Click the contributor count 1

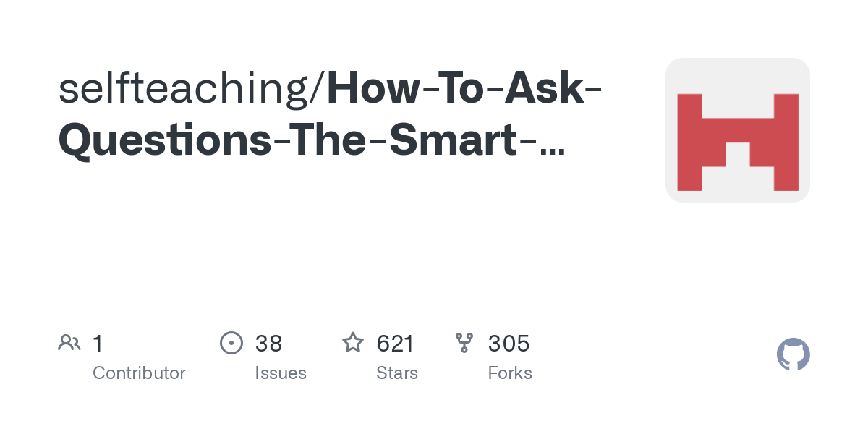tap(98, 344)
